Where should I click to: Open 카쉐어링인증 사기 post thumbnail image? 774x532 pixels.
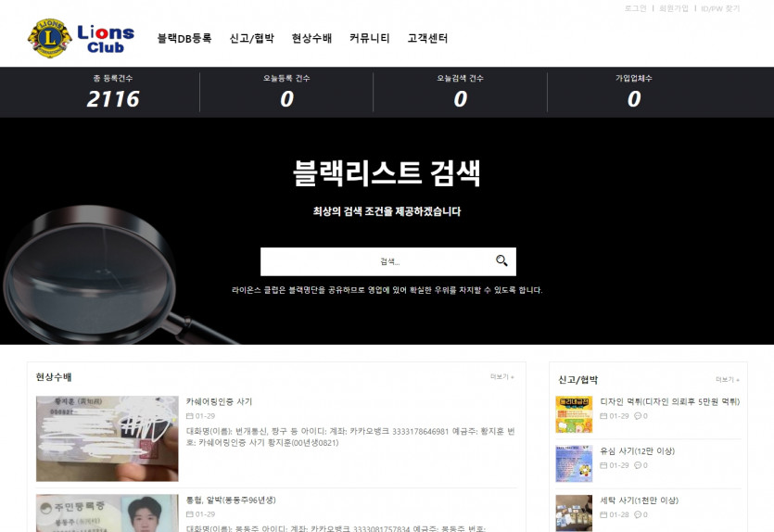[107, 438]
